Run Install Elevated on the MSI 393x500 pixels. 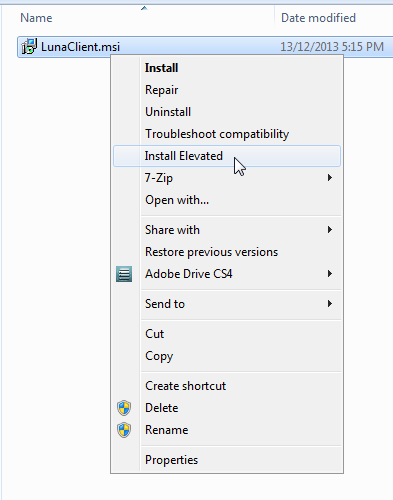point(227,156)
